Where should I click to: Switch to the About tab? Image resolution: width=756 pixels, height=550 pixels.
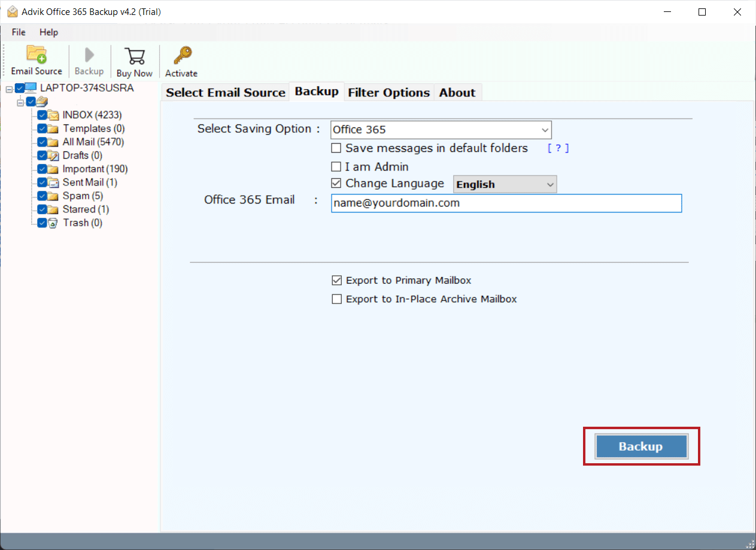pos(457,92)
